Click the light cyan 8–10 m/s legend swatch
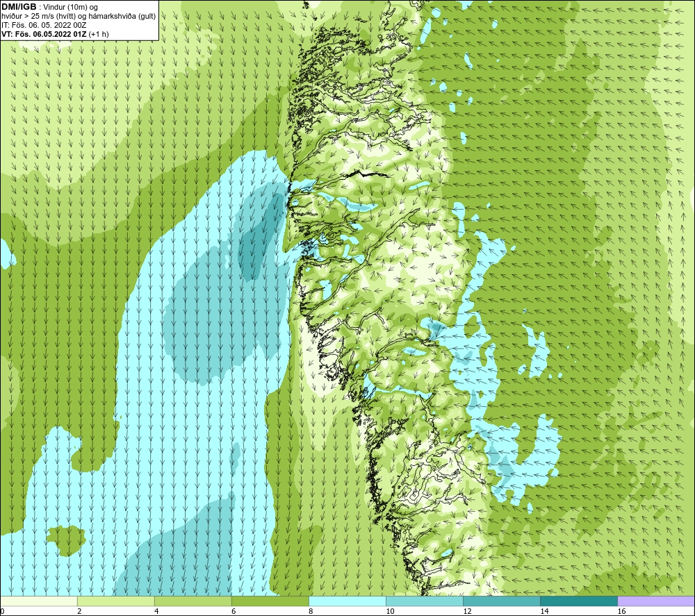The height and width of the screenshot is (616, 695). [347, 601]
